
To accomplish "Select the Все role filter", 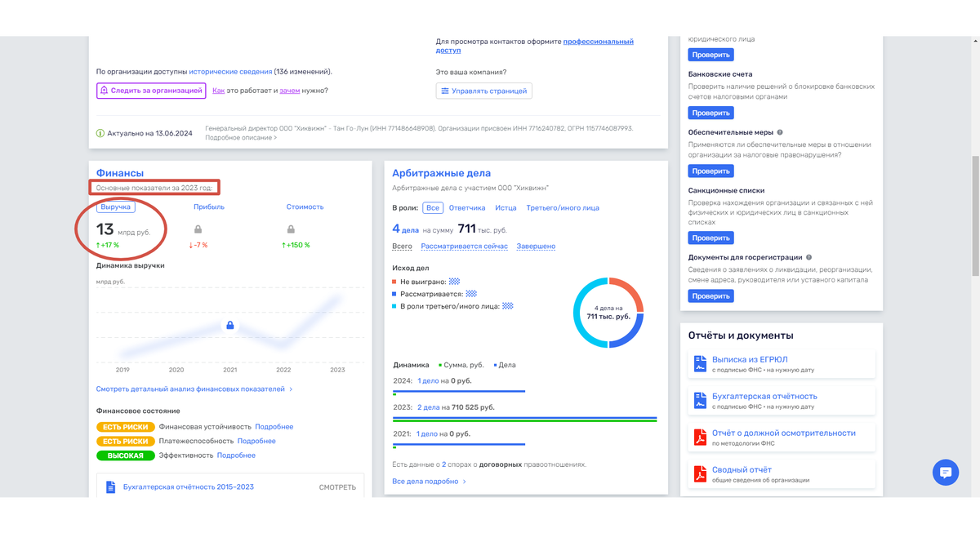I will tap(433, 208).
